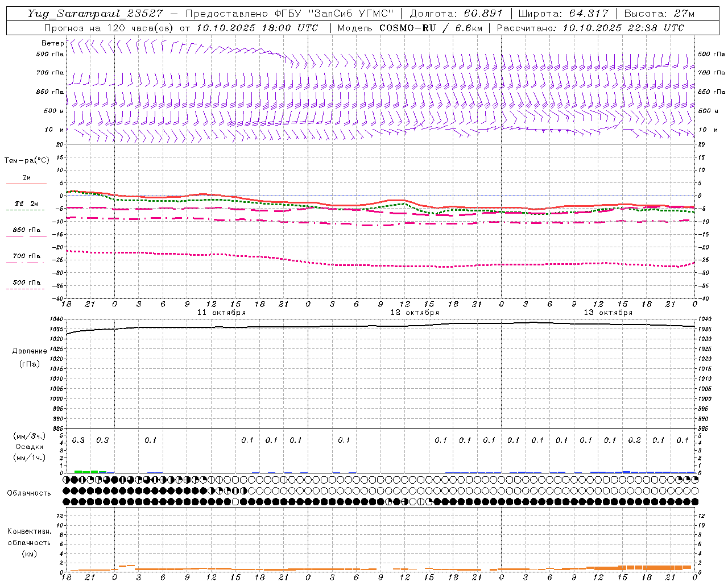The image size is (728, 582).
Task: Click the Ветер wind panel label
Action: (52, 43)
